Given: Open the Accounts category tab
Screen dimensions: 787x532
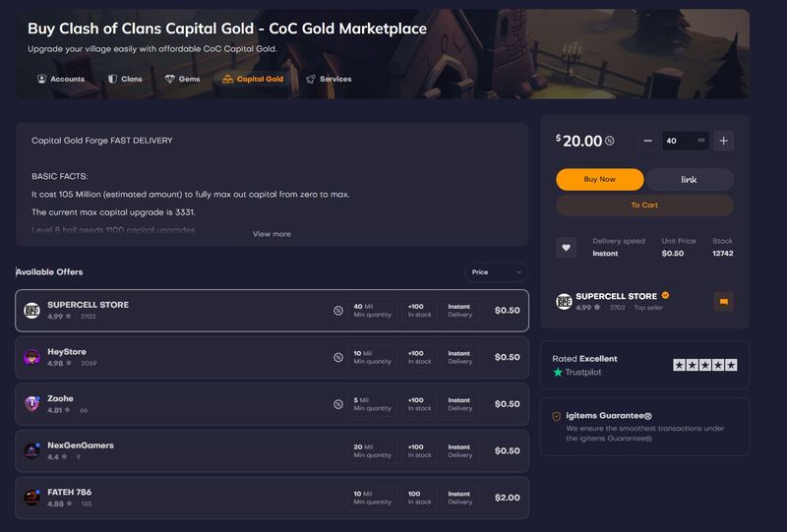Looking at the screenshot, I should (61, 79).
